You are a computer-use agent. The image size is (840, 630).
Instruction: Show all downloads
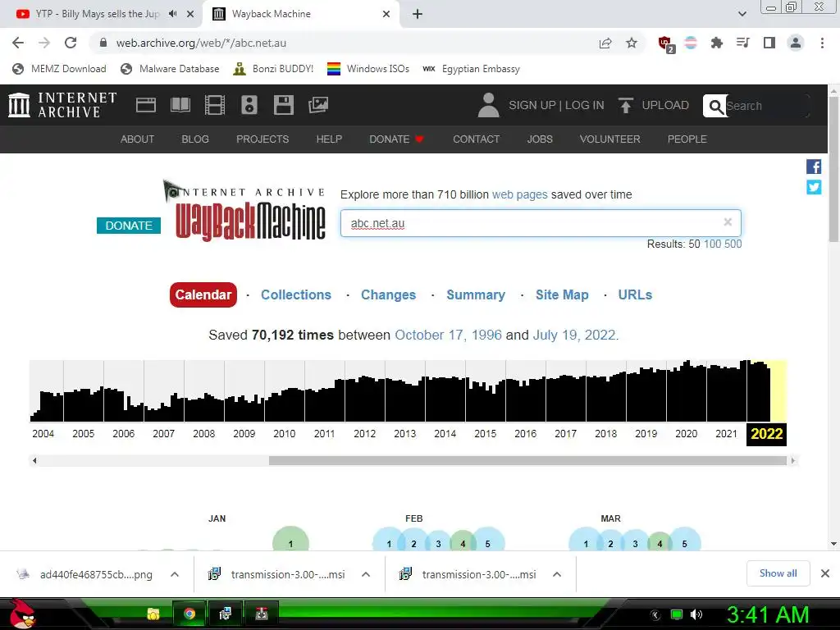point(778,573)
